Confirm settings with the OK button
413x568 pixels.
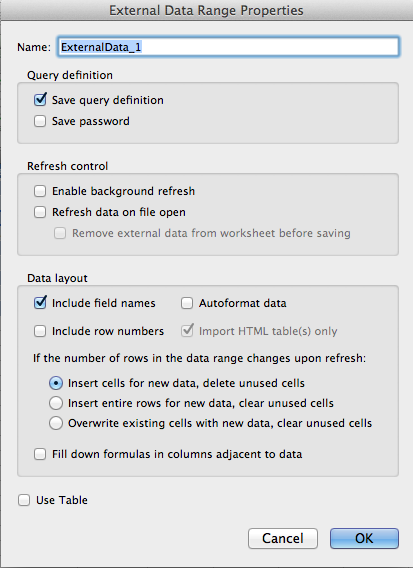coord(364,538)
